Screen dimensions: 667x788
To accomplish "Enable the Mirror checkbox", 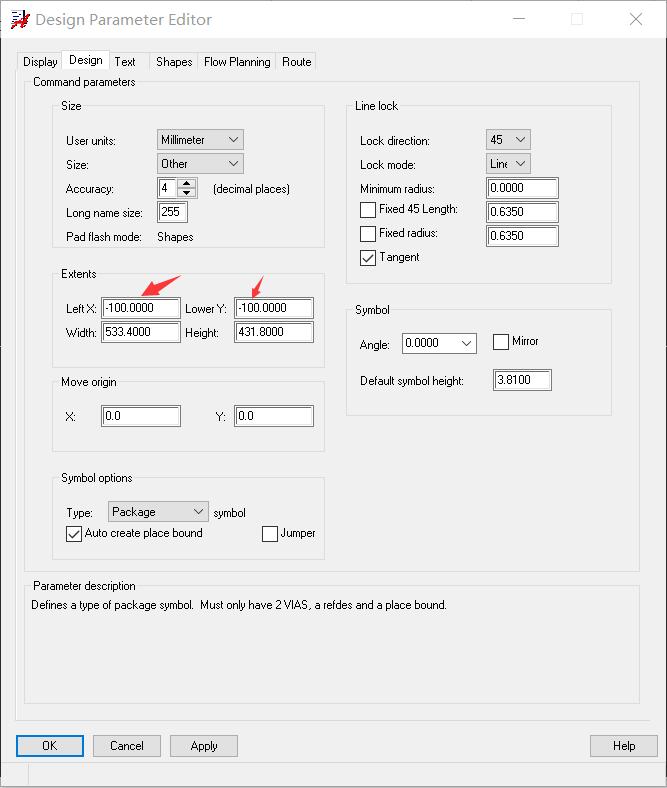I will pos(501,342).
